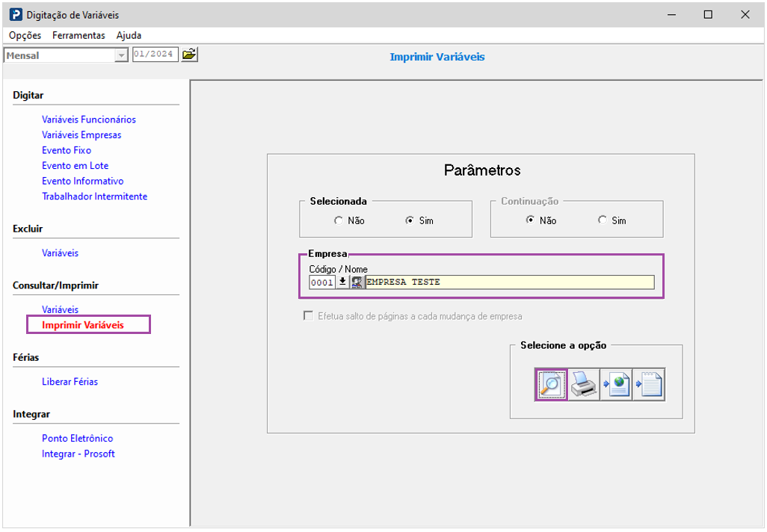The width and height of the screenshot is (767, 532).
Task: Open Variáveis Funcionários link
Action: pos(88,120)
